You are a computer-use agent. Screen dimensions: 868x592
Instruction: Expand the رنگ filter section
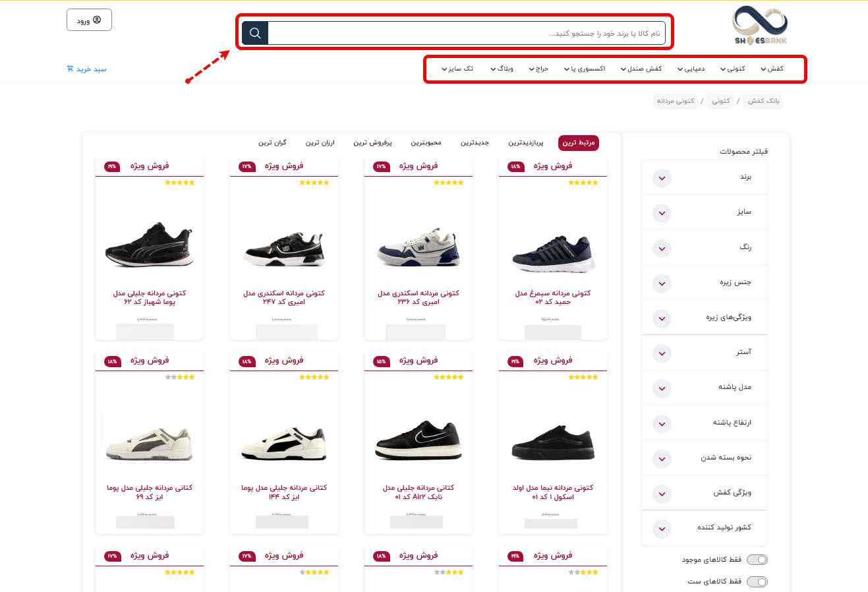click(705, 247)
